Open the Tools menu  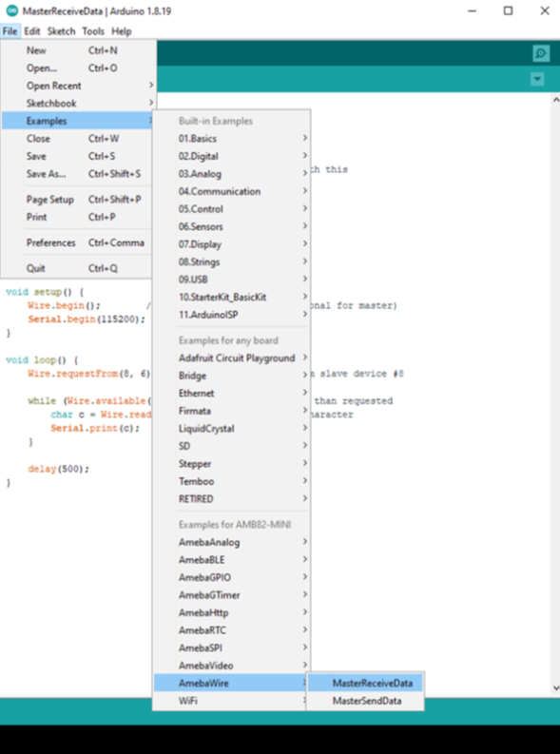point(93,31)
